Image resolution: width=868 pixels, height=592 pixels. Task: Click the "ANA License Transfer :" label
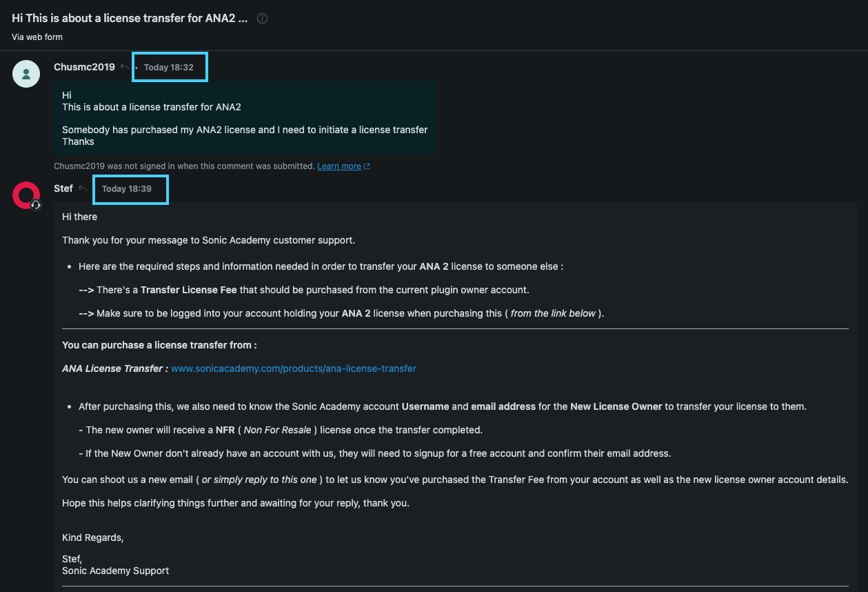pos(114,368)
